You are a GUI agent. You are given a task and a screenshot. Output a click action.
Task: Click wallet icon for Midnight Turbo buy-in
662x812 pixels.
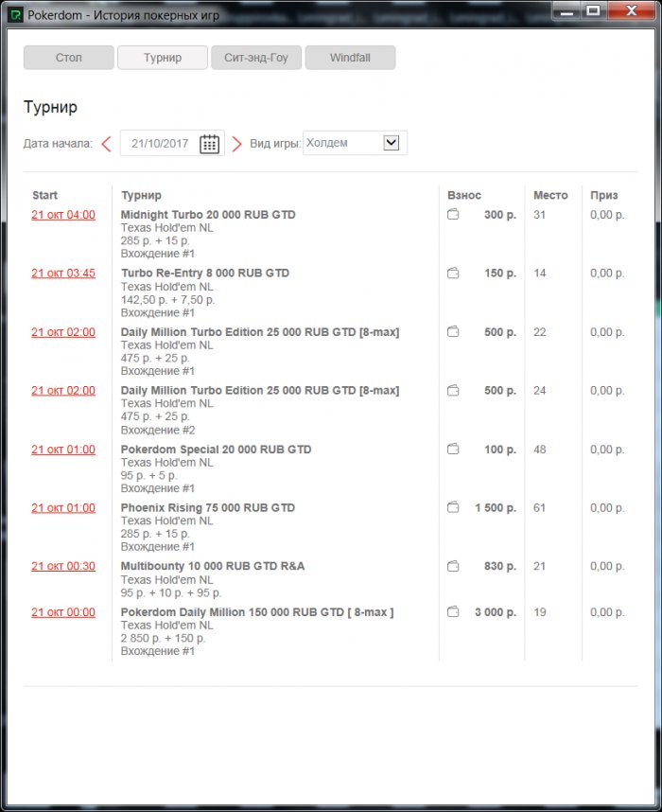pos(453,215)
